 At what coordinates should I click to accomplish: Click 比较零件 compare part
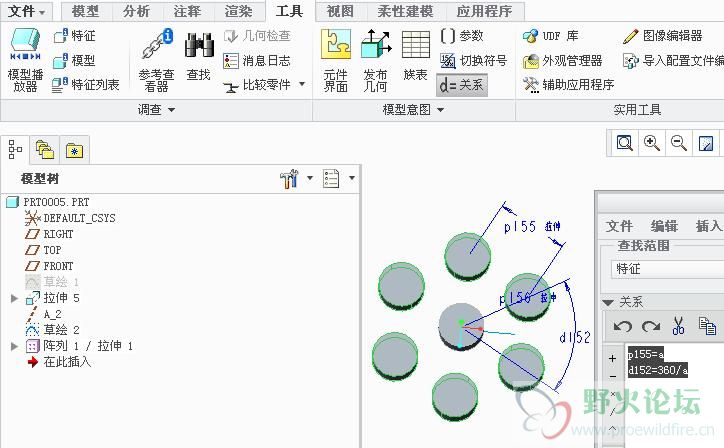click(x=257, y=85)
